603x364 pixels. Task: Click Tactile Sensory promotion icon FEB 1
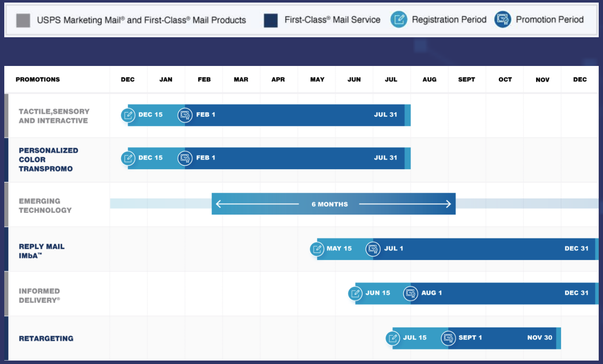click(185, 115)
